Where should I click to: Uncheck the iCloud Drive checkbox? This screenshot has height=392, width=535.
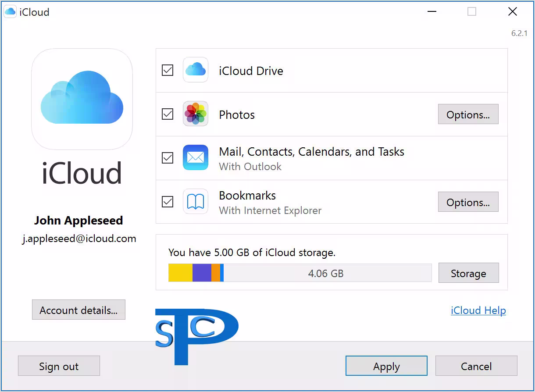[168, 70]
